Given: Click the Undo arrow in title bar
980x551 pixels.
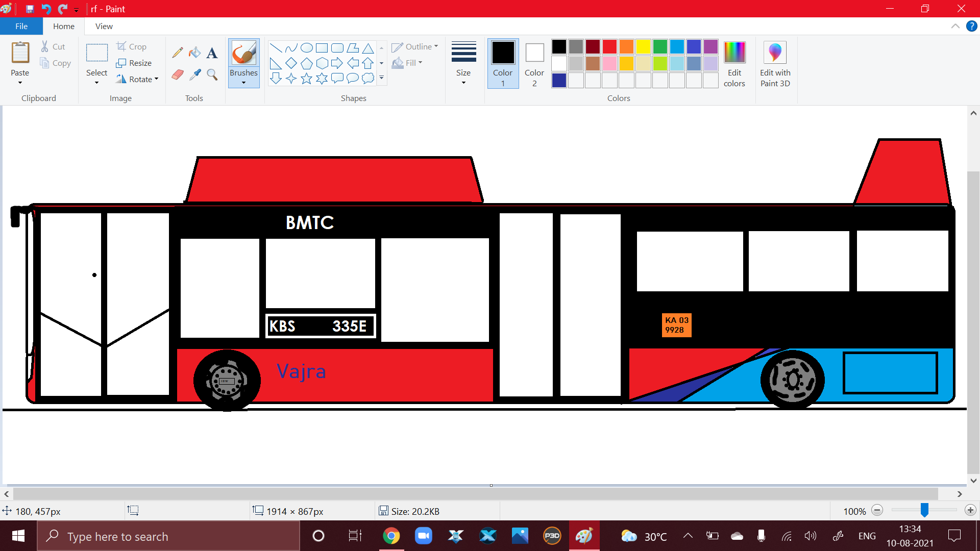Looking at the screenshot, I should (46, 9).
